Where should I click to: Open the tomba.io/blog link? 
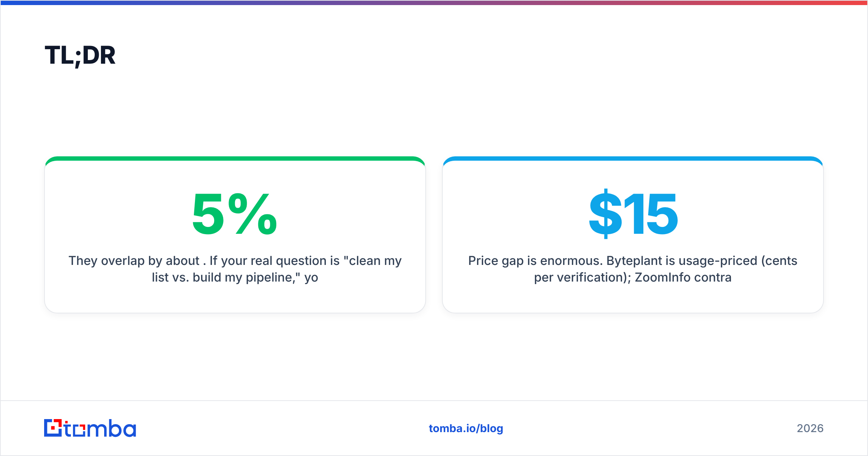coord(466,428)
